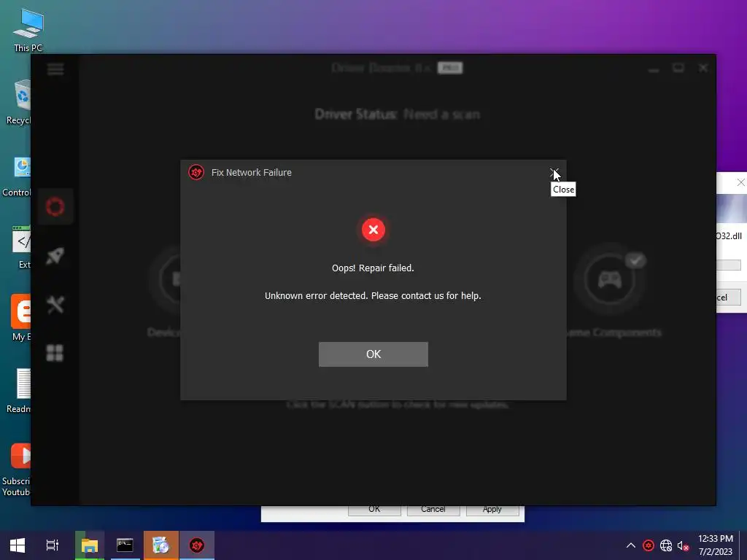Click Apply in the background properties window
Viewport: 747px width, 560px height.
click(492, 510)
